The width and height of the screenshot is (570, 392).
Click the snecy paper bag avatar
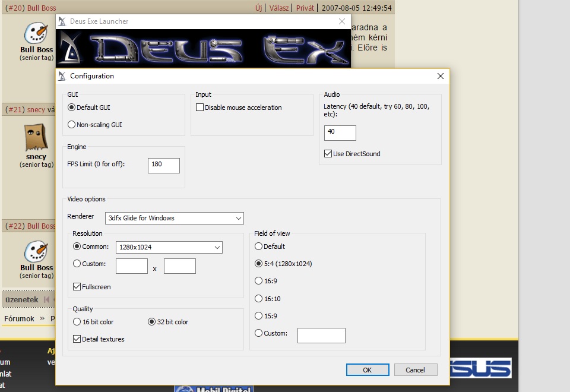coord(36,137)
